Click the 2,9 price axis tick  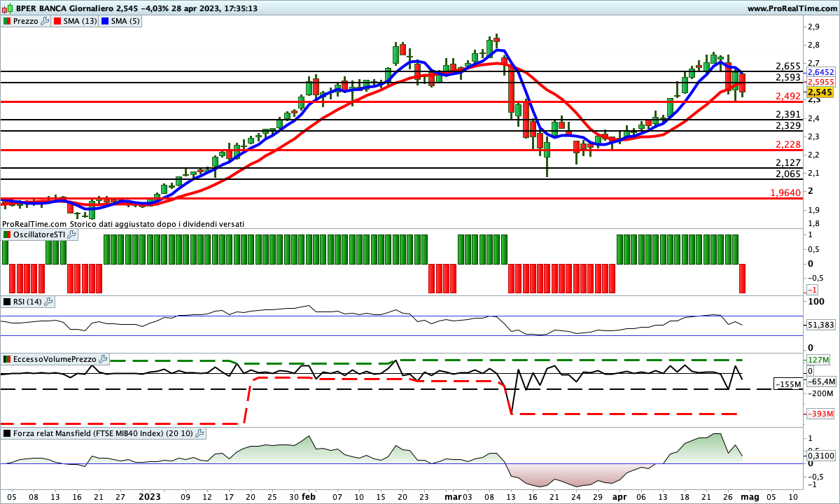click(814, 27)
